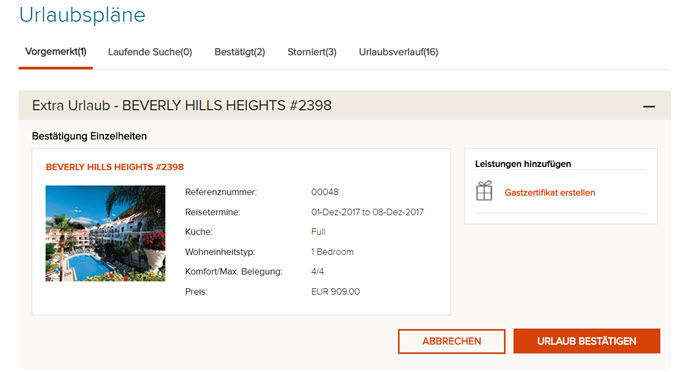Click the travel dates 01-Dez-2017 to 08-Dez-2017
The height and width of the screenshot is (372, 690).
pos(367,212)
